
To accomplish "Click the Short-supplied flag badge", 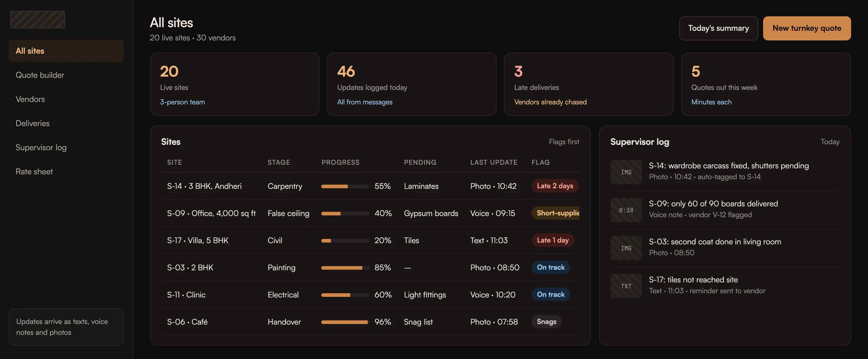I will click(x=556, y=213).
